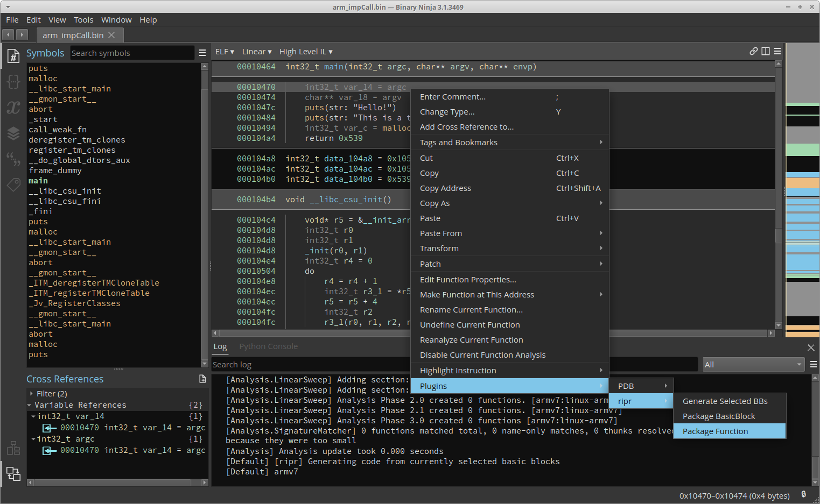Open the High Level IL dropdown

(305, 52)
